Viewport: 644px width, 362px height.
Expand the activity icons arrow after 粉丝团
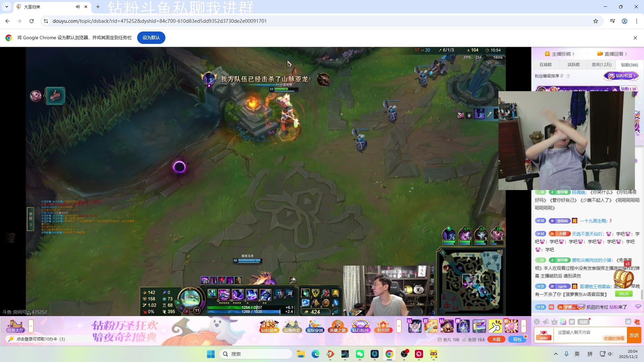tap(399, 326)
